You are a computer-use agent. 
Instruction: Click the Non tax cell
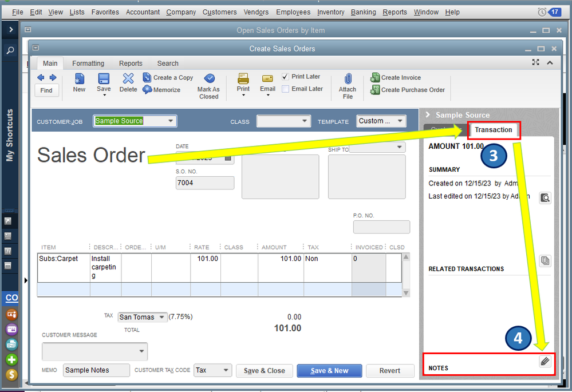(328, 268)
